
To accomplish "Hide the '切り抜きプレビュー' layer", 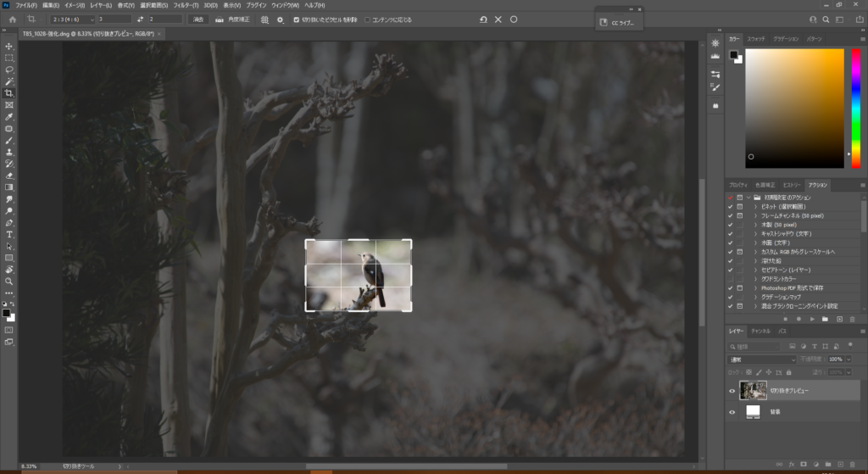I will point(732,391).
